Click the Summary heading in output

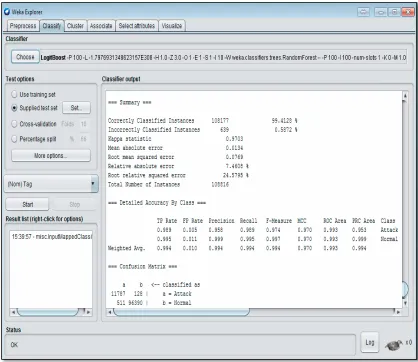click(129, 102)
